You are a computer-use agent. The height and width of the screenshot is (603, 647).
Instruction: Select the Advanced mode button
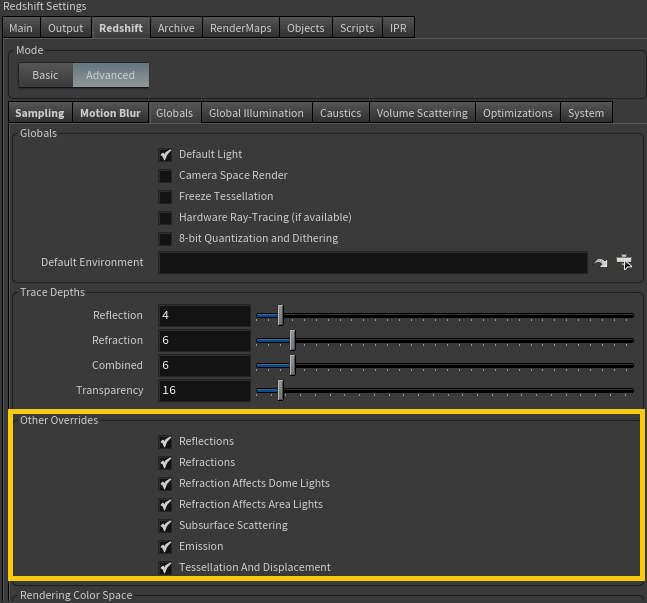(110, 75)
